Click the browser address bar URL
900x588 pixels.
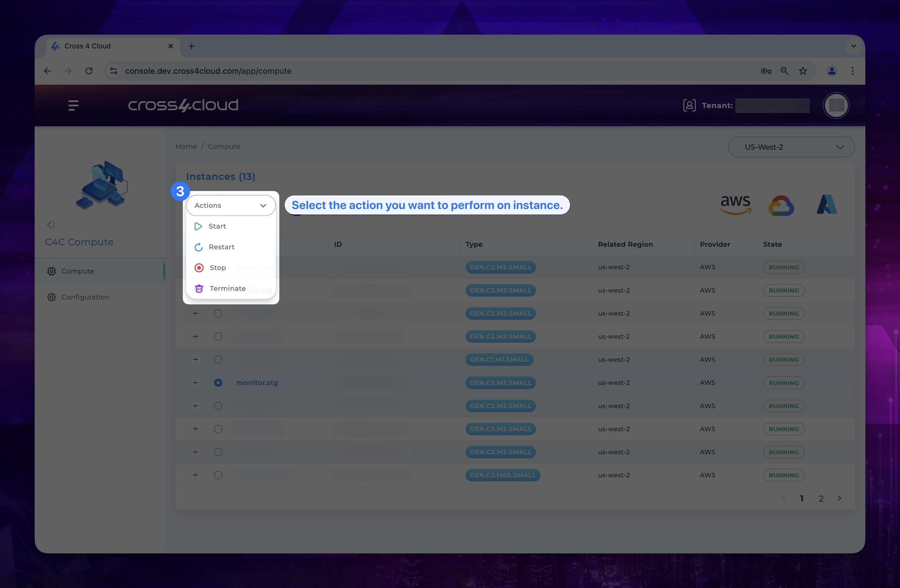pyautogui.click(x=208, y=71)
